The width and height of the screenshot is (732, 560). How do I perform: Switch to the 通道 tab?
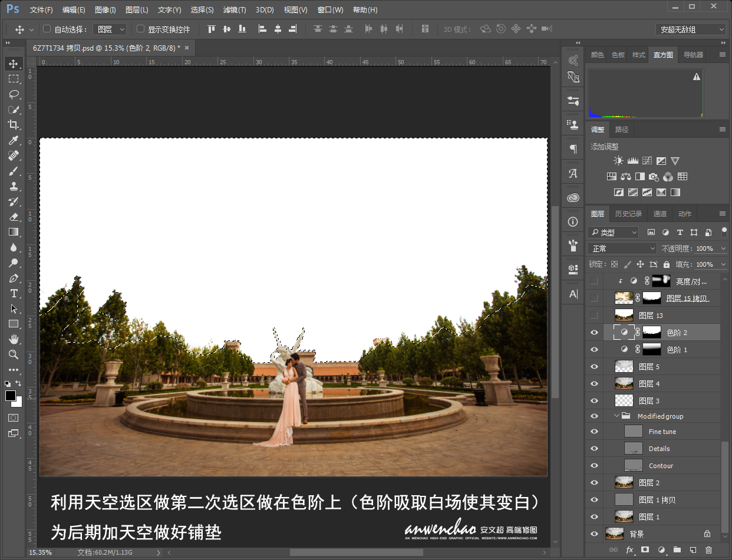pos(660,214)
